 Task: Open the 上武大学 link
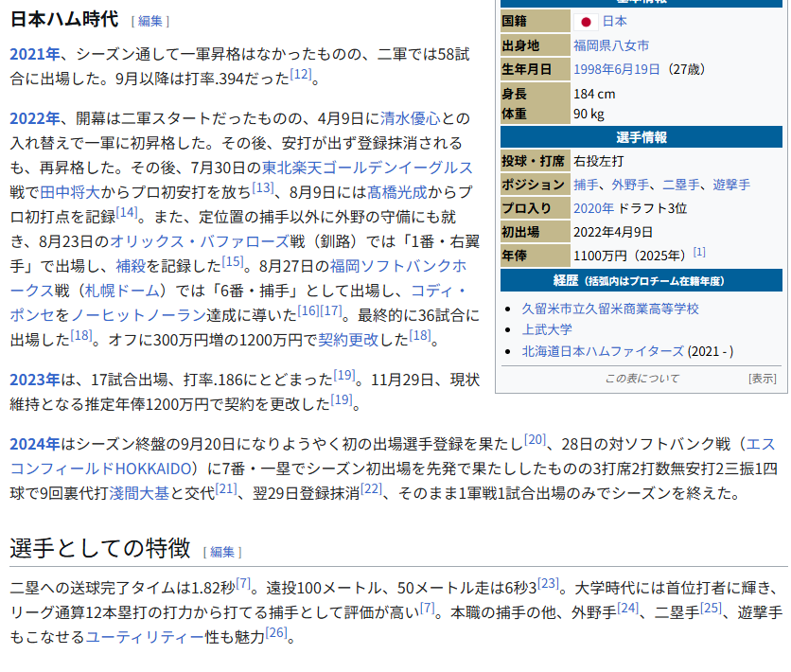[x=547, y=329]
